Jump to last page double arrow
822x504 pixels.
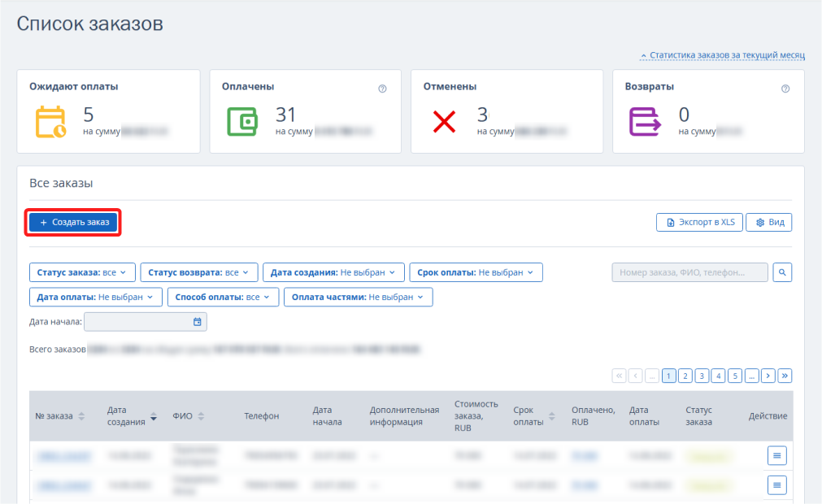(x=785, y=376)
